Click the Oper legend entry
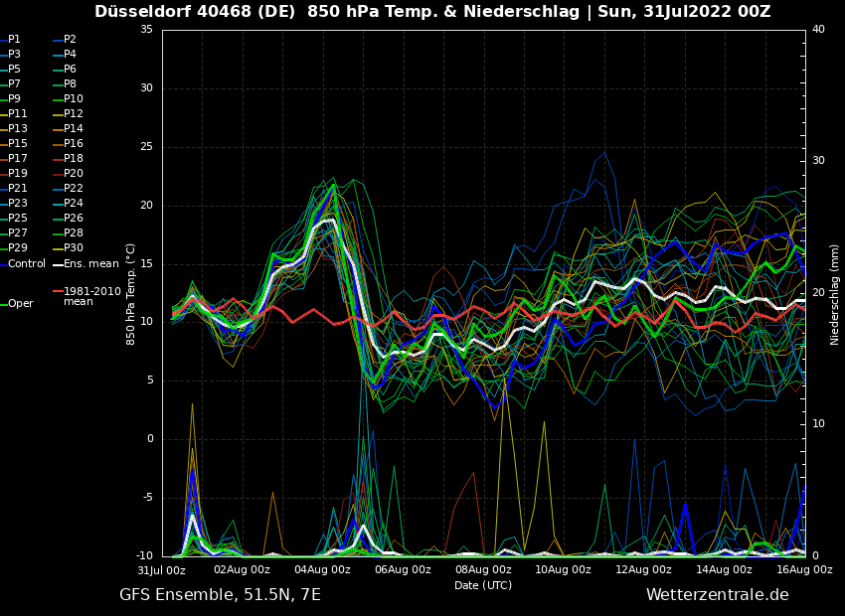 coord(20,304)
